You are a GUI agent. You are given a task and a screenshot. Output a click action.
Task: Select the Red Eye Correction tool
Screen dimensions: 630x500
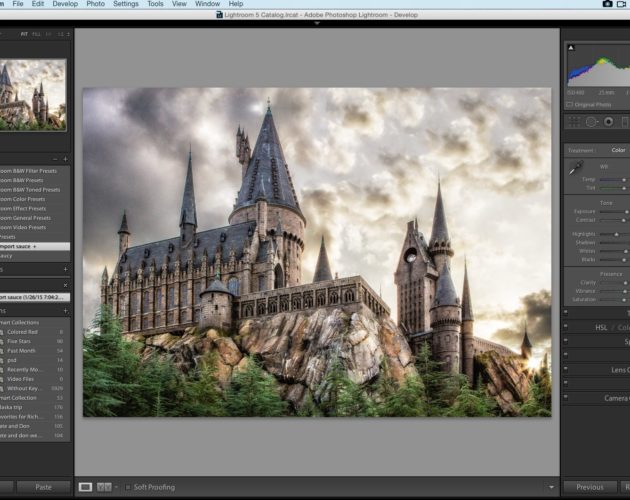(x=609, y=122)
